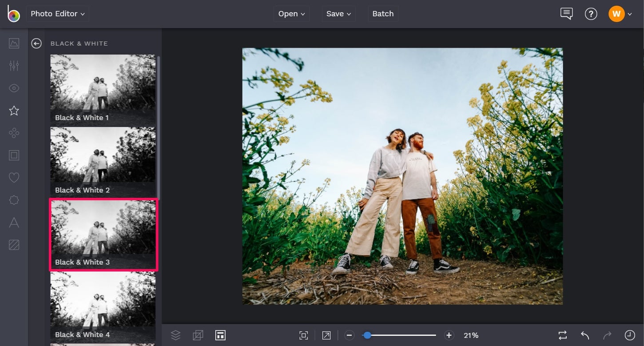Click the zoom level slider

pos(367,335)
